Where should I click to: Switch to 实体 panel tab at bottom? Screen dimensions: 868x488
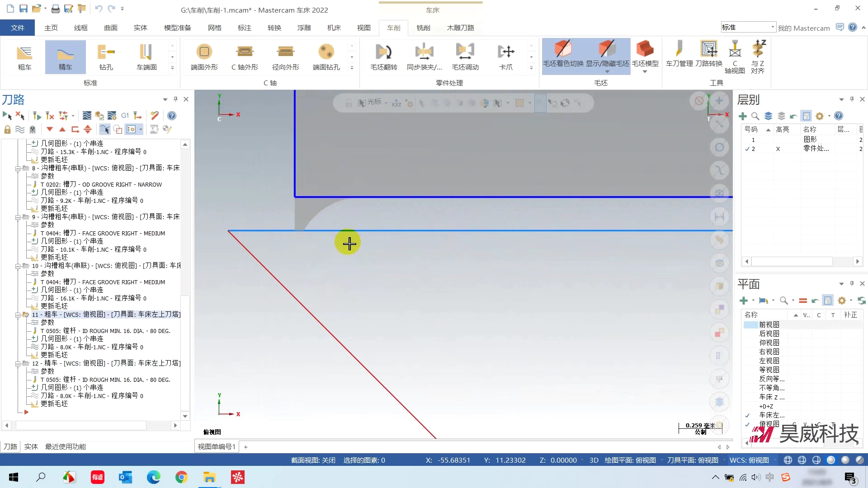click(x=31, y=446)
